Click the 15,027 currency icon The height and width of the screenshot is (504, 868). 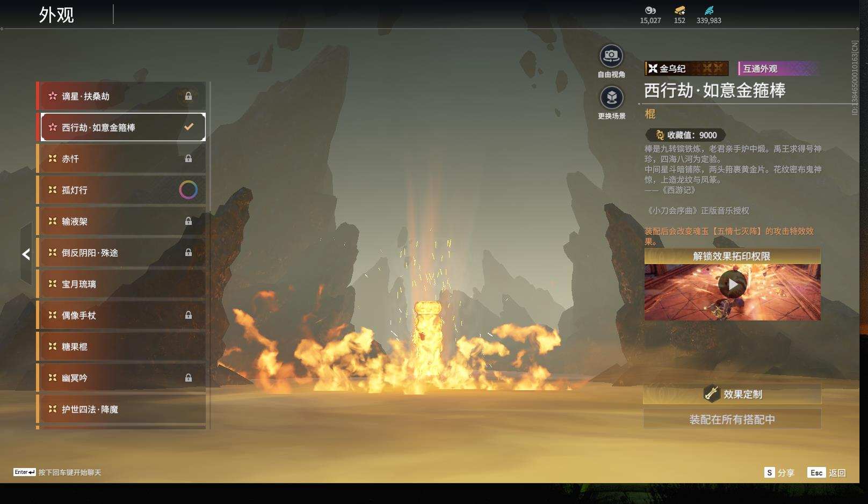650,10
